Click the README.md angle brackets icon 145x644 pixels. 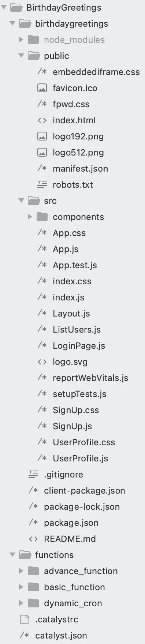[x=33, y=539]
